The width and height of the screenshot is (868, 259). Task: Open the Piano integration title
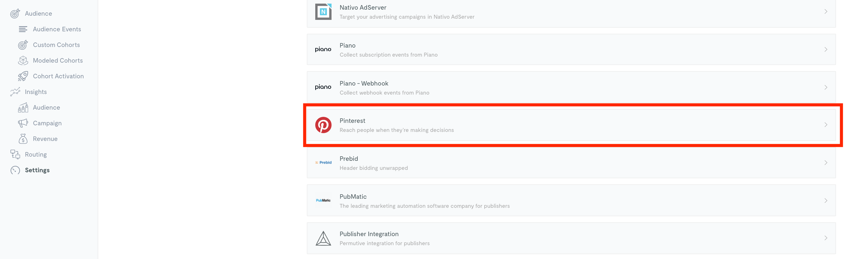(x=348, y=45)
